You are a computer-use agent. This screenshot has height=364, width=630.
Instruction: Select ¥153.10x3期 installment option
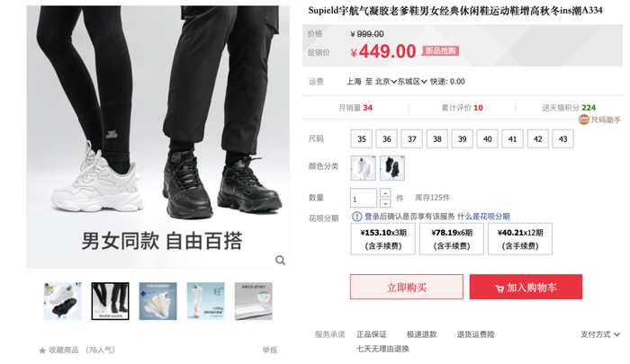point(382,239)
